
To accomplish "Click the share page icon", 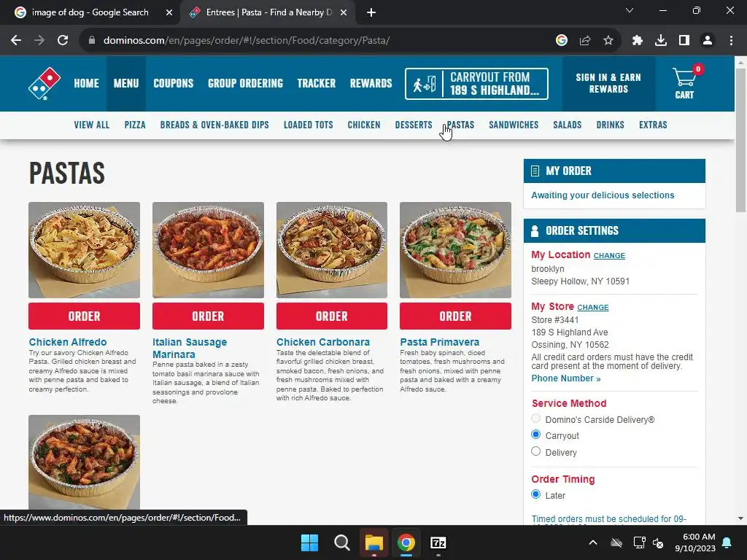I will coord(585,41).
